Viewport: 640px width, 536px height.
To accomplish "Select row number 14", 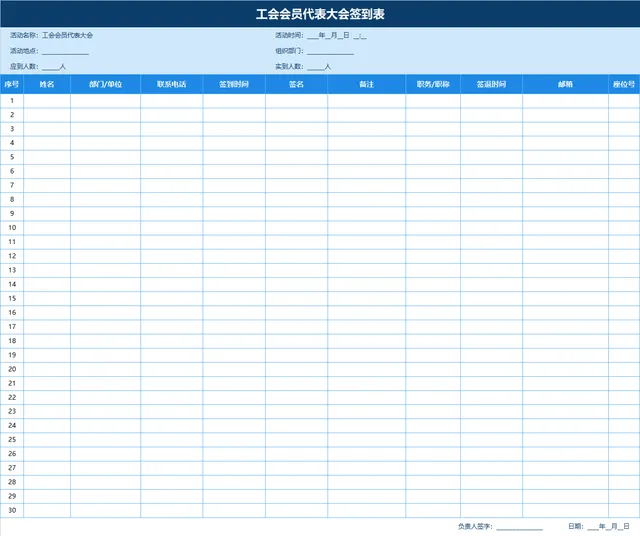I will click(x=12, y=285).
